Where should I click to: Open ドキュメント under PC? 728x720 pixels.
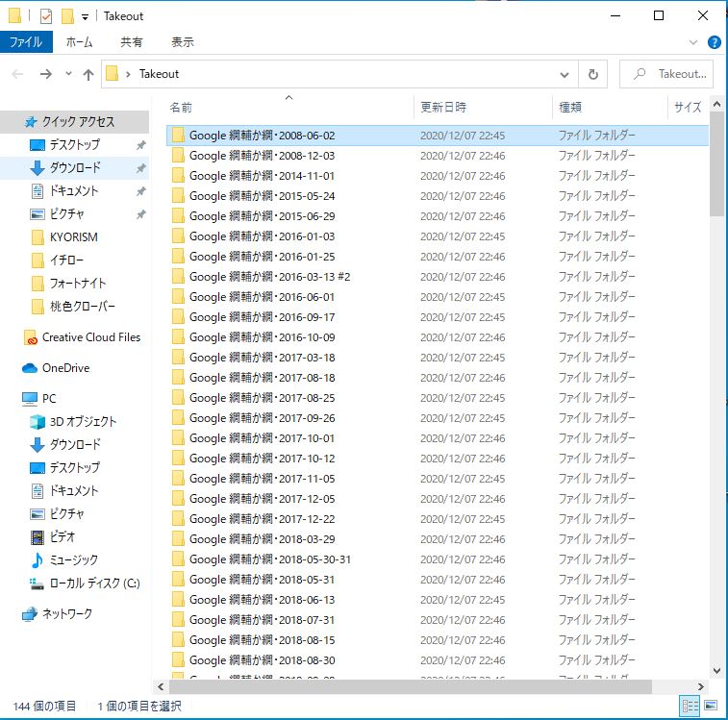pyautogui.click(x=74, y=490)
